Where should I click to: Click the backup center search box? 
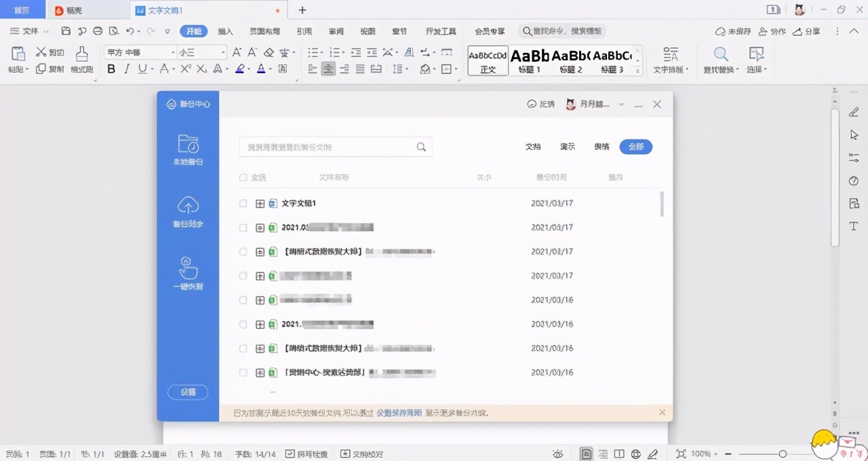click(336, 146)
